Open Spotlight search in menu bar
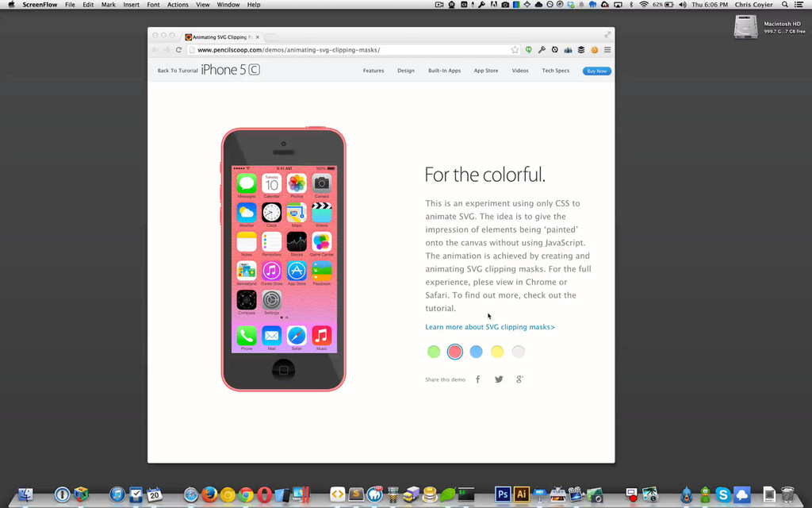The height and width of the screenshot is (508, 812). pos(785,5)
